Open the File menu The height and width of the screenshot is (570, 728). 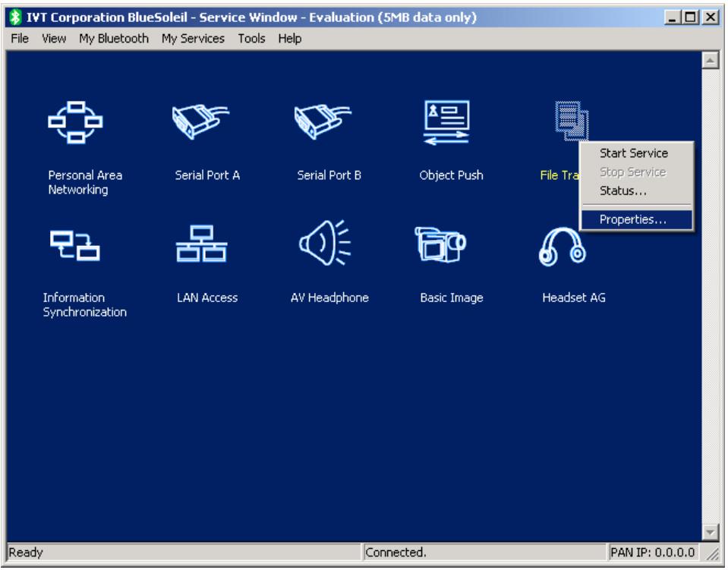20,39
